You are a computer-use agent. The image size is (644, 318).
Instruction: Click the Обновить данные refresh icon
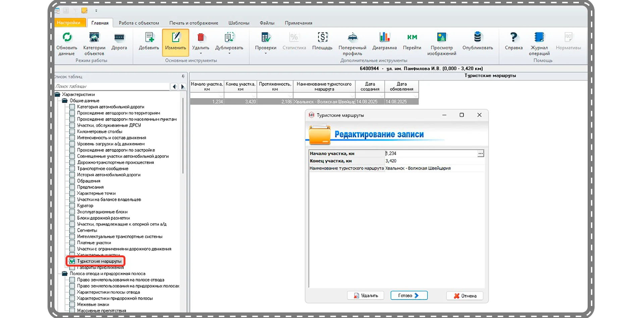click(67, 37)
